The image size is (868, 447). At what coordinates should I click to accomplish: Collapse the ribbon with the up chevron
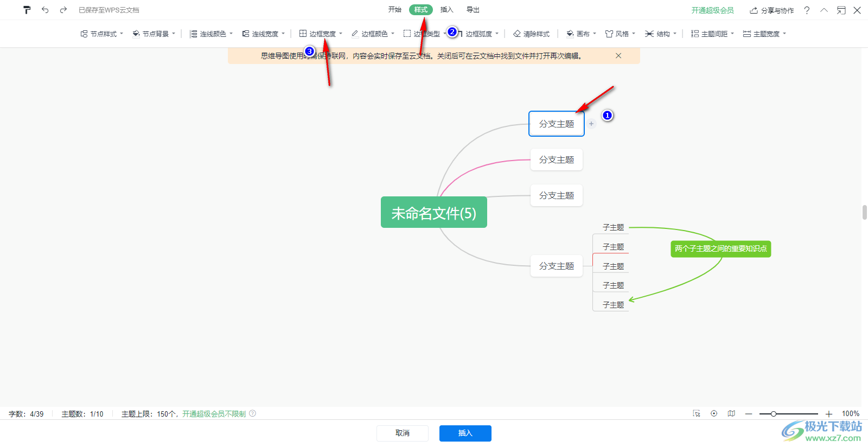point(824,10)
